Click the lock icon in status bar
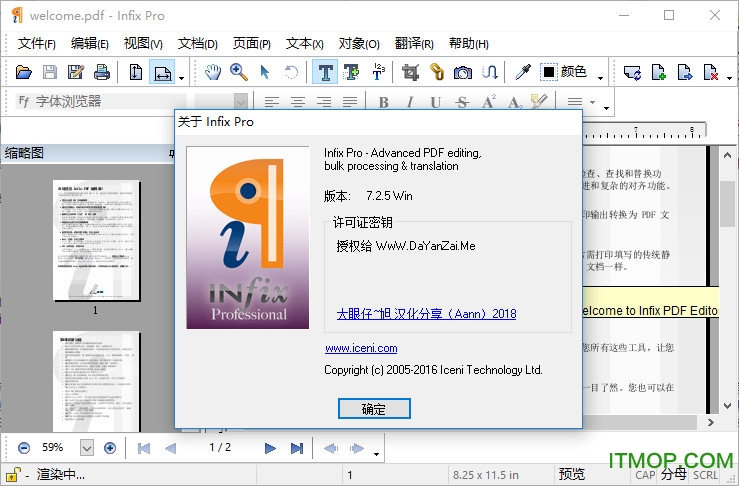Viewport: 739px width, 486px height. point(13,474)
